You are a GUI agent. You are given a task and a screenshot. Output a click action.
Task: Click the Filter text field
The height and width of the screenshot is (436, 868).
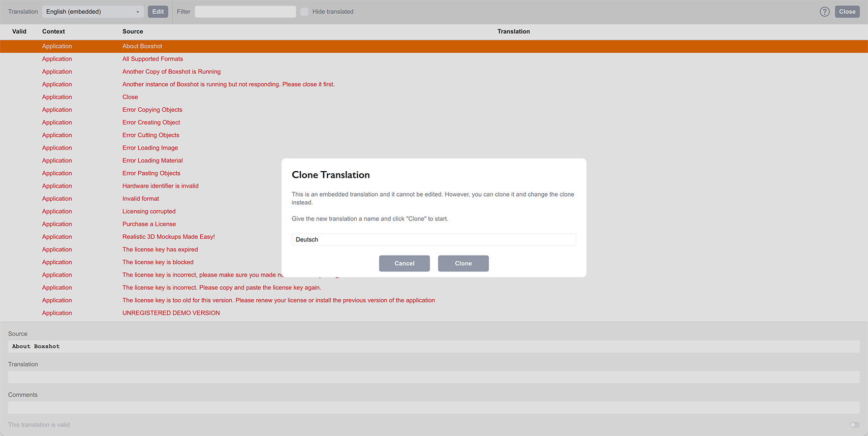pos(245,12)
